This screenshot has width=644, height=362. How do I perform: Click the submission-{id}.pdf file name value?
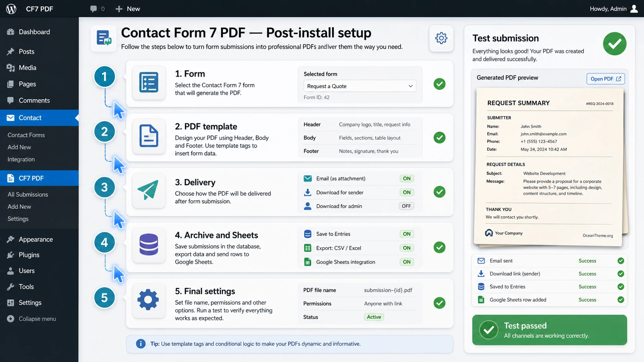pos(388,290)
